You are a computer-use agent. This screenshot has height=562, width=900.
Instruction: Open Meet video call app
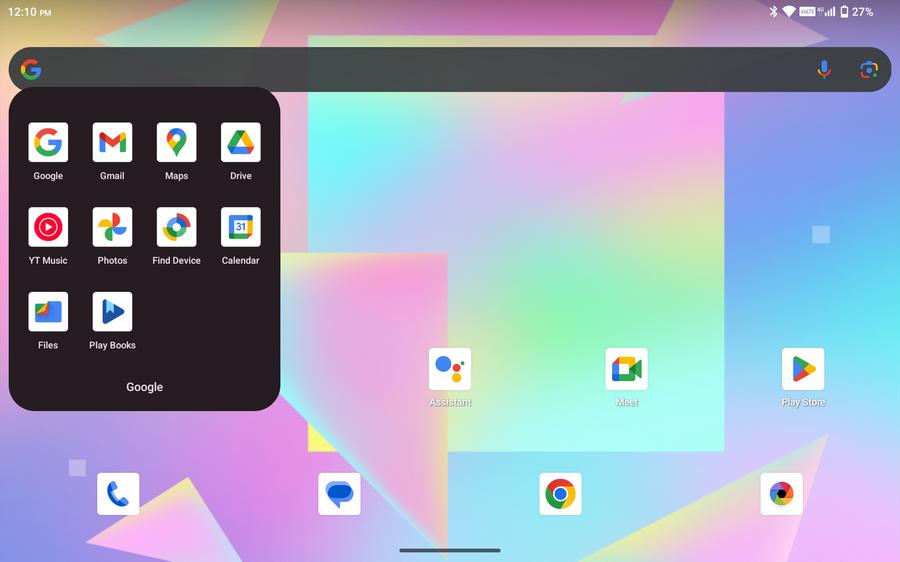point(627,369)
